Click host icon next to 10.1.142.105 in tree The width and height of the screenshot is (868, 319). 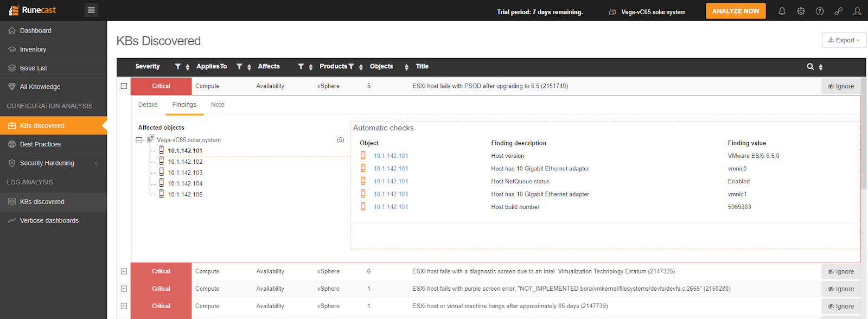pos(161,194)
